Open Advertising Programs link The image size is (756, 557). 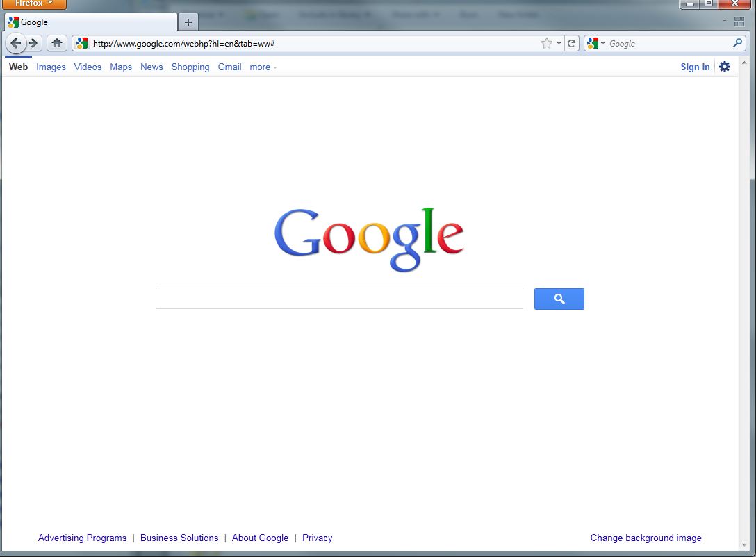click(83, 538)
